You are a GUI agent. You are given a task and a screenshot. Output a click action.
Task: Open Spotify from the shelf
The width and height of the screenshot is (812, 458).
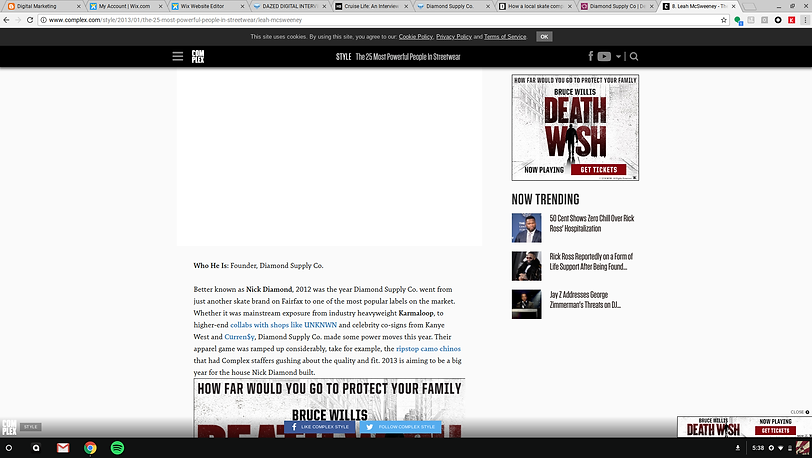(118, 448)
